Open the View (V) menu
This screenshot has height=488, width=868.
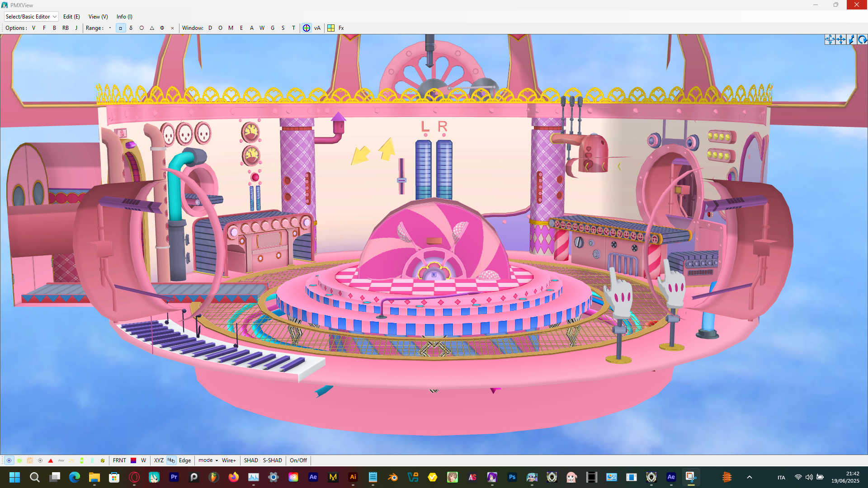pyautogui.click(x=98, y=17)
